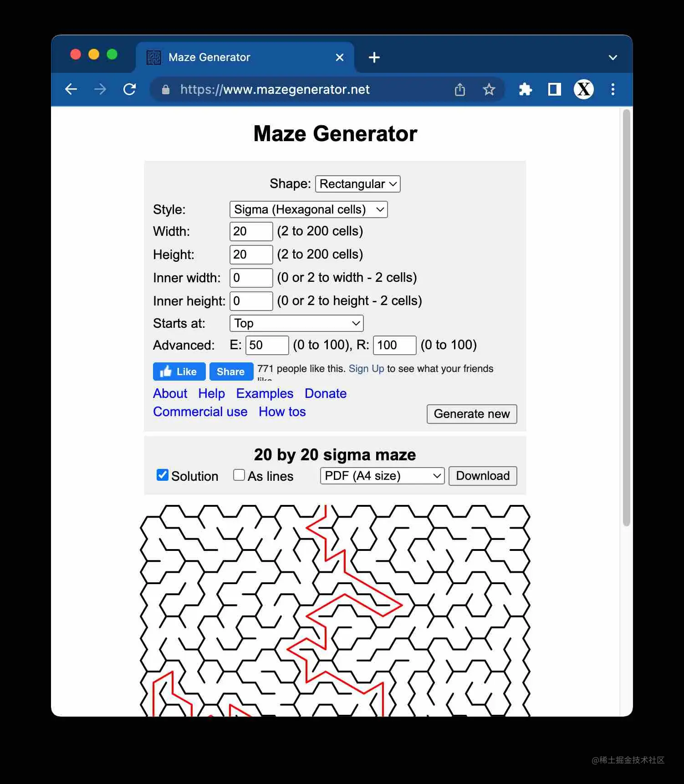The image size is (684, 784).
Task: Click the lock icon in address bar
Action: (x=166, y=90)
